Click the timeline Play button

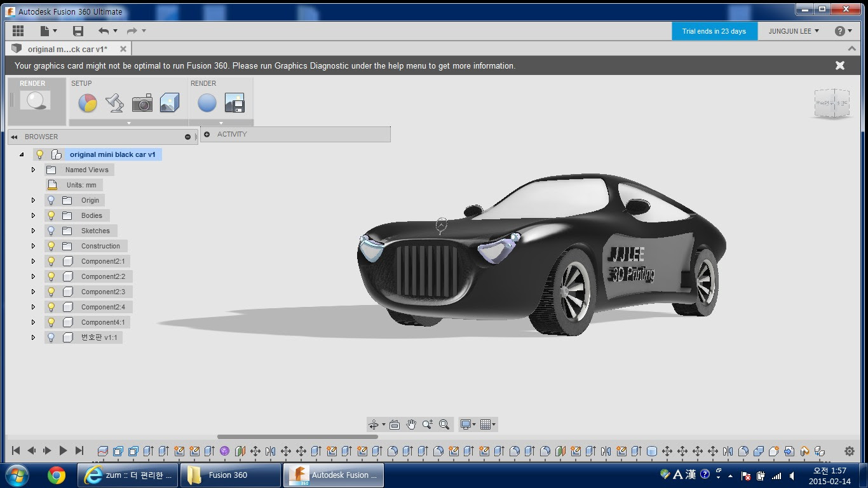tap(63, 451)
